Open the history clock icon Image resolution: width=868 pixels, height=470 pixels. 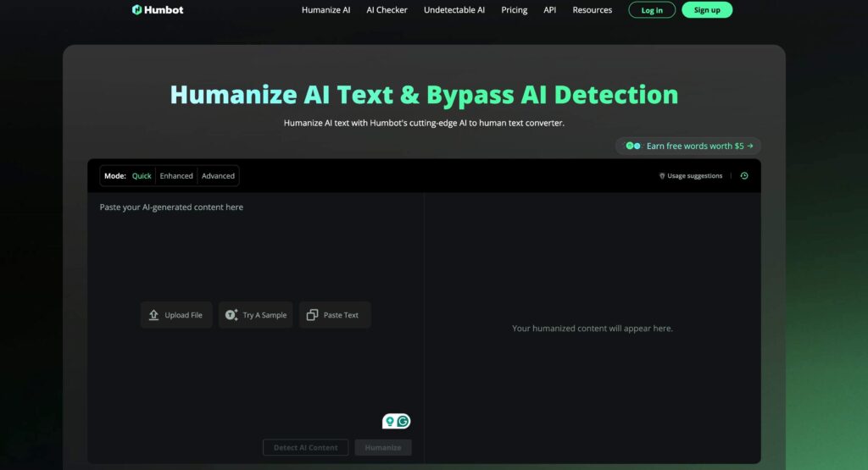click(744, 176)
